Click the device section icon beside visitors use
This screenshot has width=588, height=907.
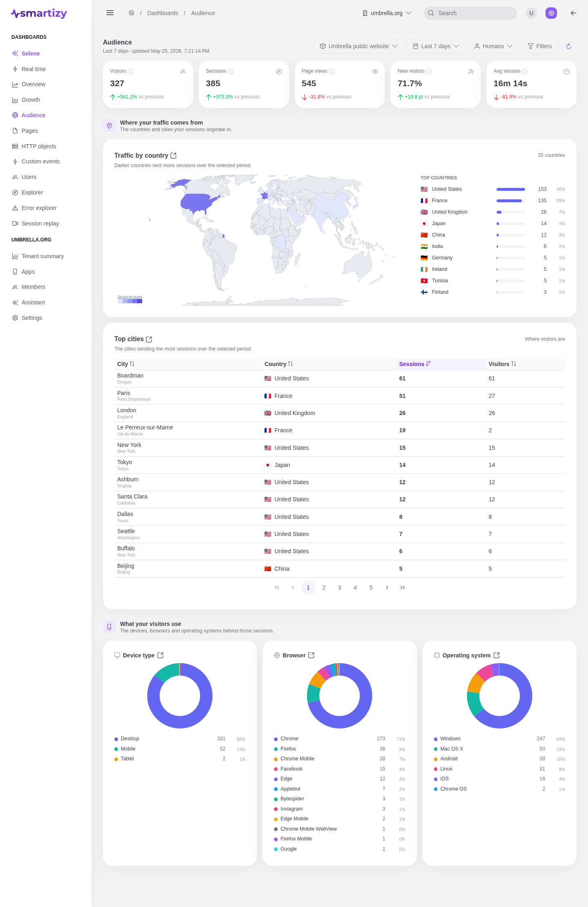109,627
